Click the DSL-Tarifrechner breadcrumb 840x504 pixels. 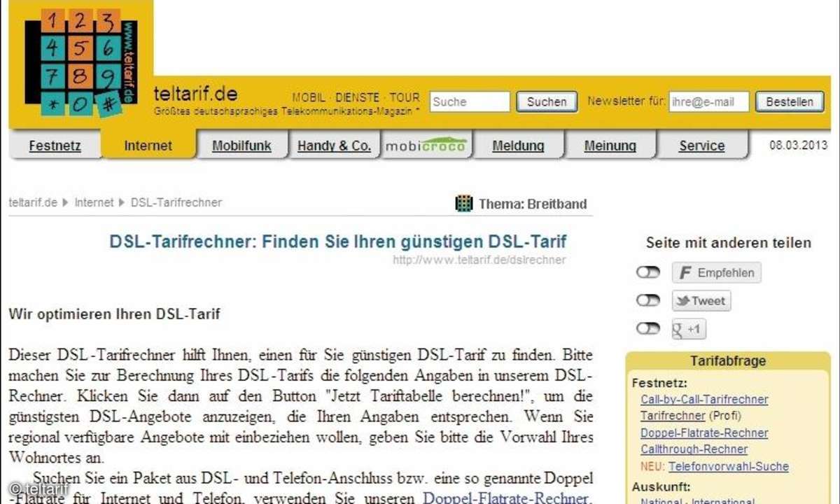click(176, 202)
